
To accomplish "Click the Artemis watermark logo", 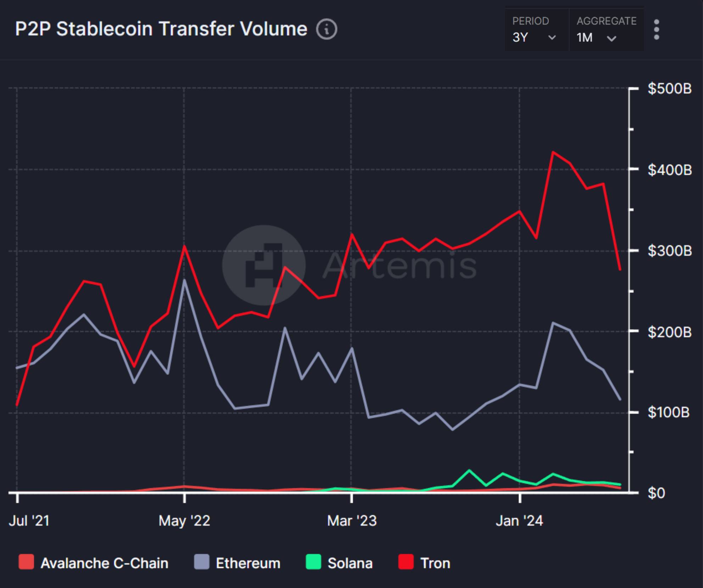I will tap(264, 265).
